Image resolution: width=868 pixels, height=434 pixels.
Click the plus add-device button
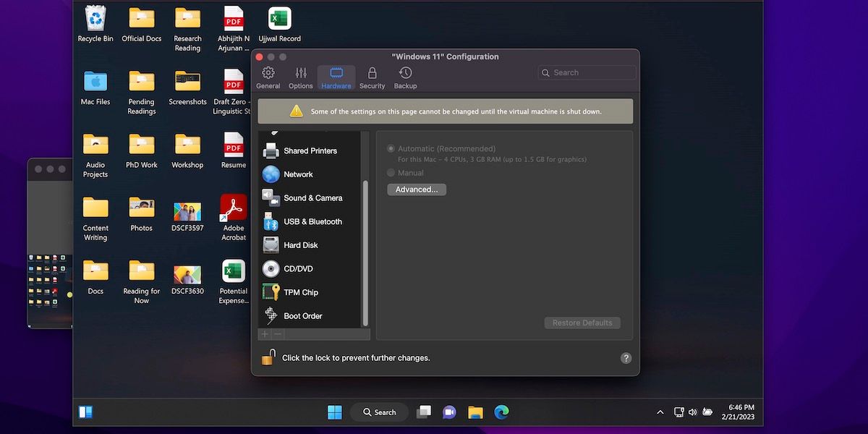tap(265, 334)
